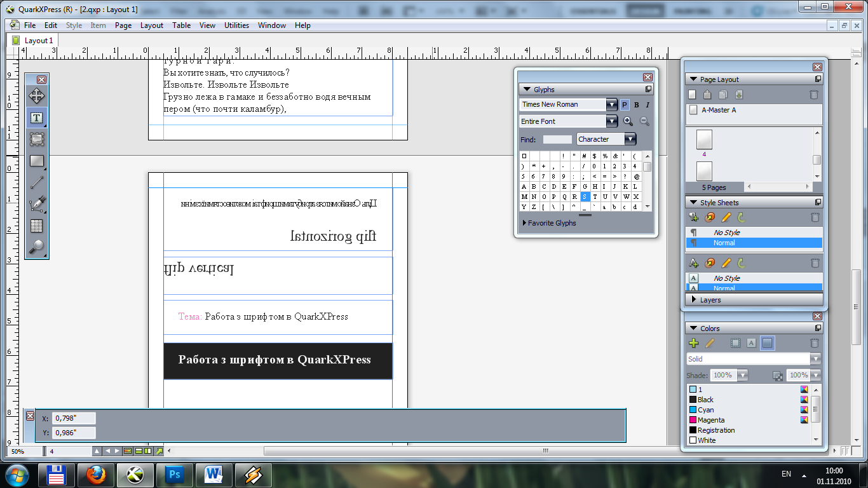The height and width of the screenshot is (488, 868).
Task: Open Winamp from the taskbar
Action: point(253,475)
